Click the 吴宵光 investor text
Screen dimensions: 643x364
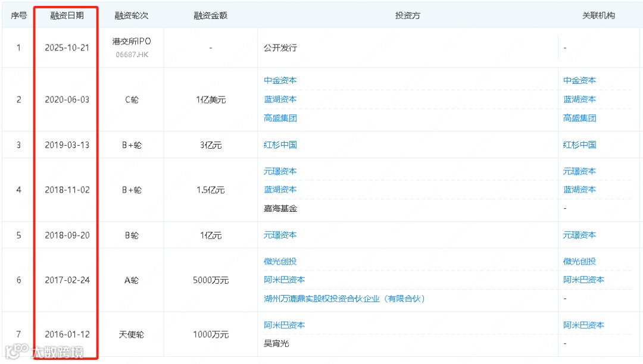[x=276, y=344]
